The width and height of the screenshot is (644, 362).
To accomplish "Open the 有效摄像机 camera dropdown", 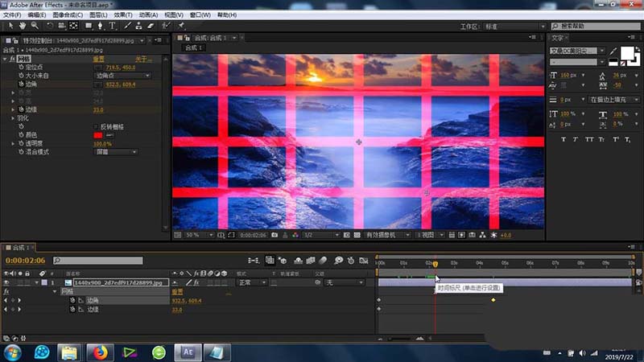I will 387,235.
